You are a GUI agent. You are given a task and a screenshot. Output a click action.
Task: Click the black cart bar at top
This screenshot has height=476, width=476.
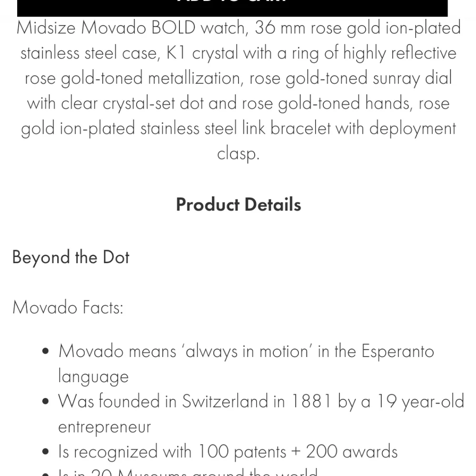coord(238,5)
